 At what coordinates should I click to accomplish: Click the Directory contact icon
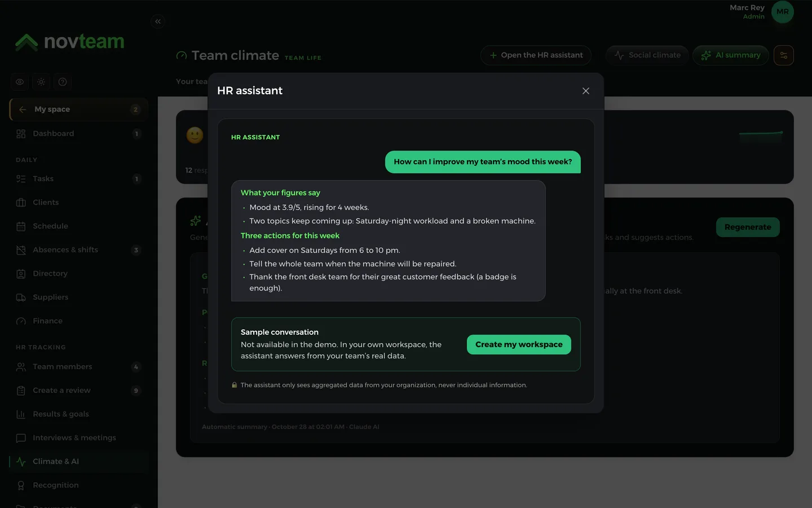21,274
